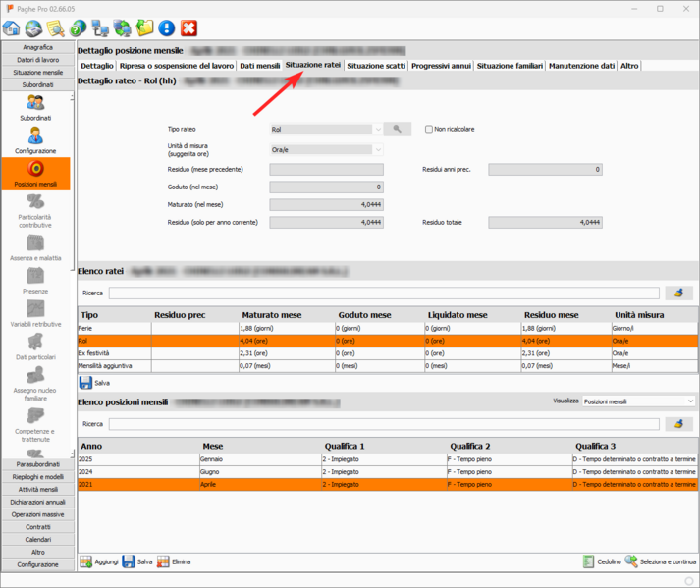Click the blue info exclamation toolbar icon
Image resolution: width=700 pixels, height=588 pixels.
(x=167, y=28)
